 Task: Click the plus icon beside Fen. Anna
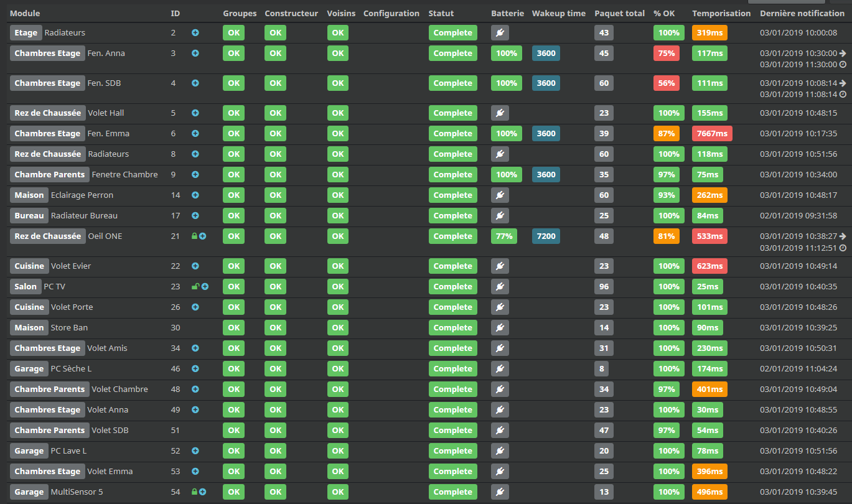(x=195, y=54)
